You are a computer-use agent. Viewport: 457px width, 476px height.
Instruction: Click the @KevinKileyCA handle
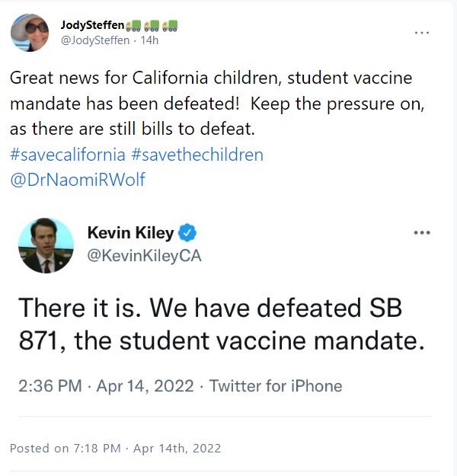click(x=145, y=256)
